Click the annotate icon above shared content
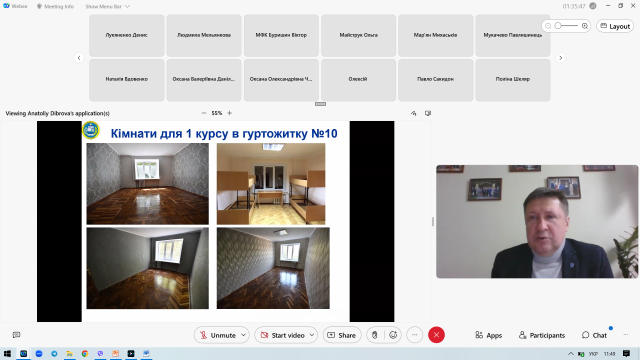Image resolution: width=640 pixels, height=360 pixels. click(x=413, y=113)
